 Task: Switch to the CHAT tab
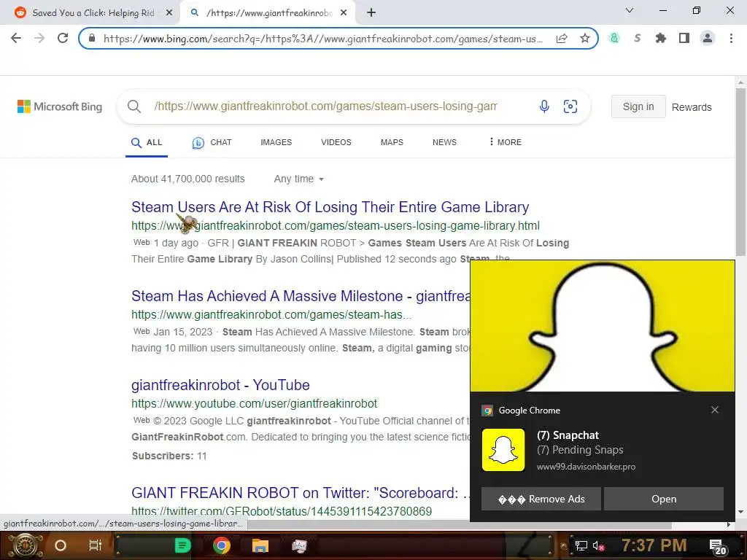pyautogui.click(x=212, y=142)
